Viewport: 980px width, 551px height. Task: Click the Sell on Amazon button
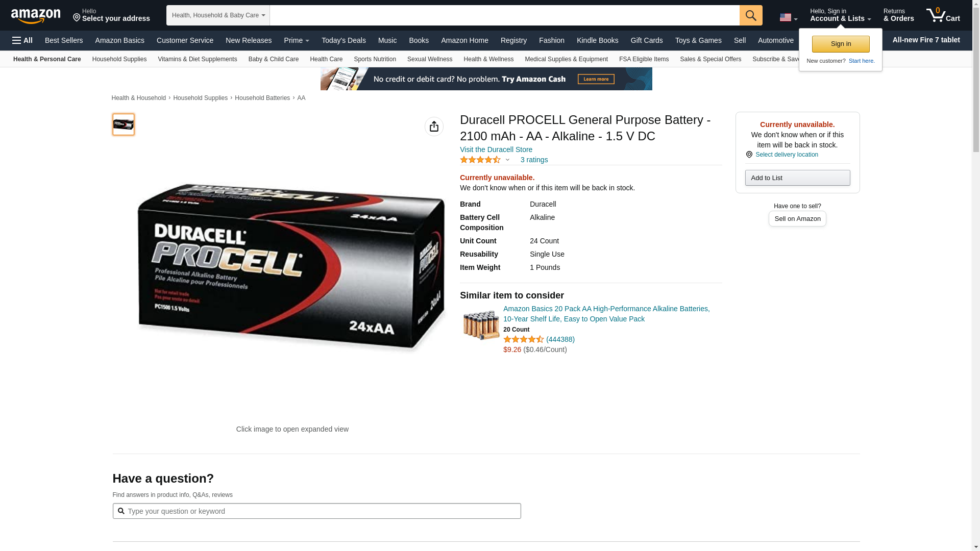tap(797, 218)
